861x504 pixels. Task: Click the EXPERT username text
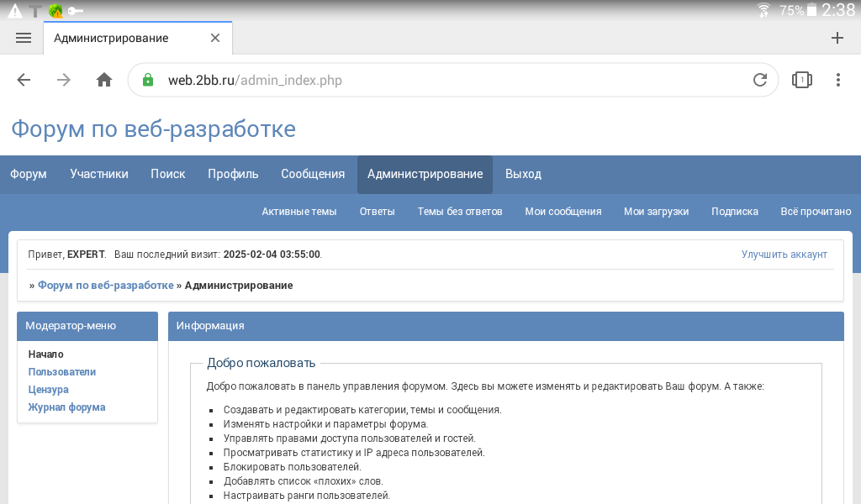click(86, 255)
